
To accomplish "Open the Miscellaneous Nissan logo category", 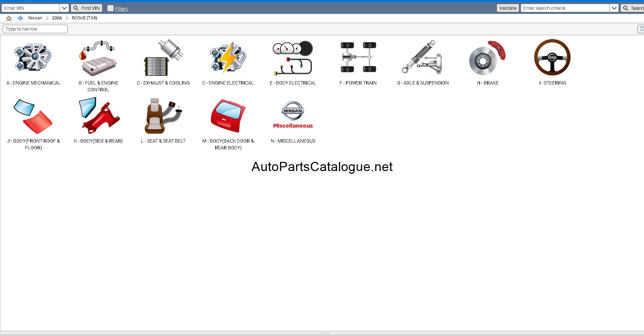I will click(293, 115).
